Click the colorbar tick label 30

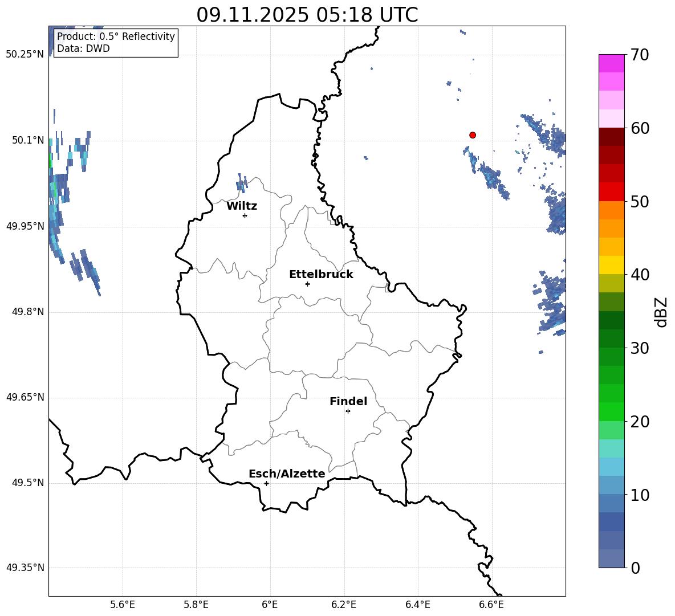click(639, 348)
